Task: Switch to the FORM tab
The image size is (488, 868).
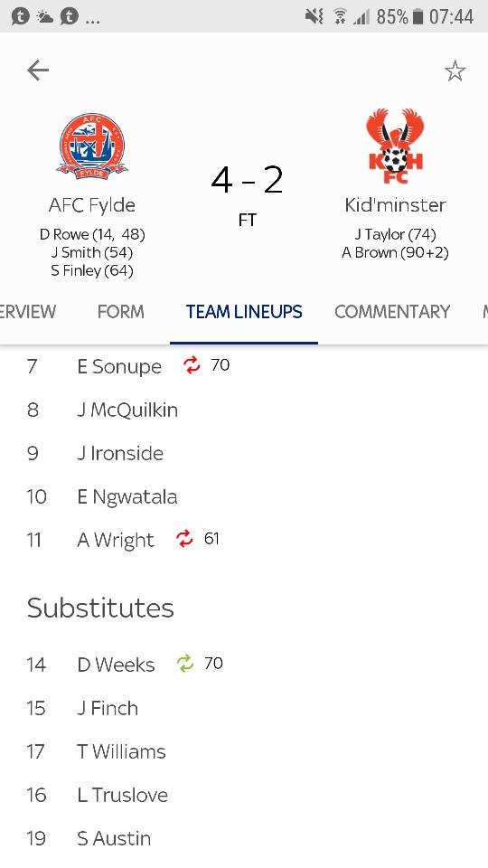Action: [120, 312]
